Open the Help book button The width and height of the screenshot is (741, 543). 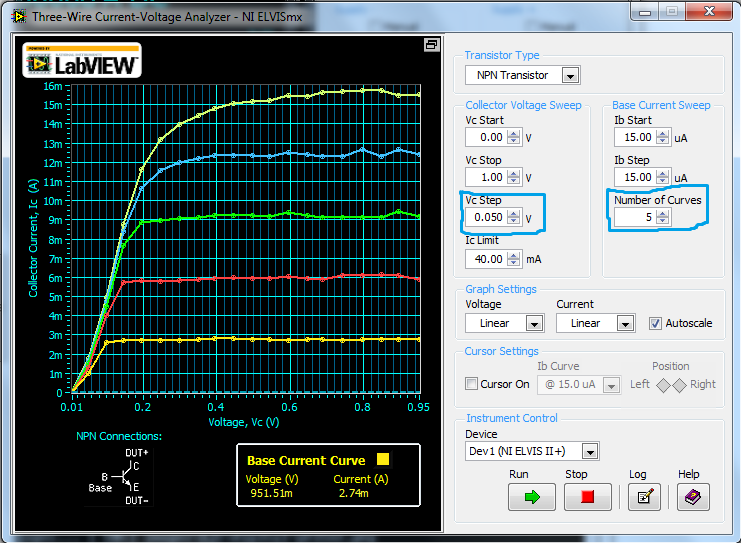[x=693, y=497]
